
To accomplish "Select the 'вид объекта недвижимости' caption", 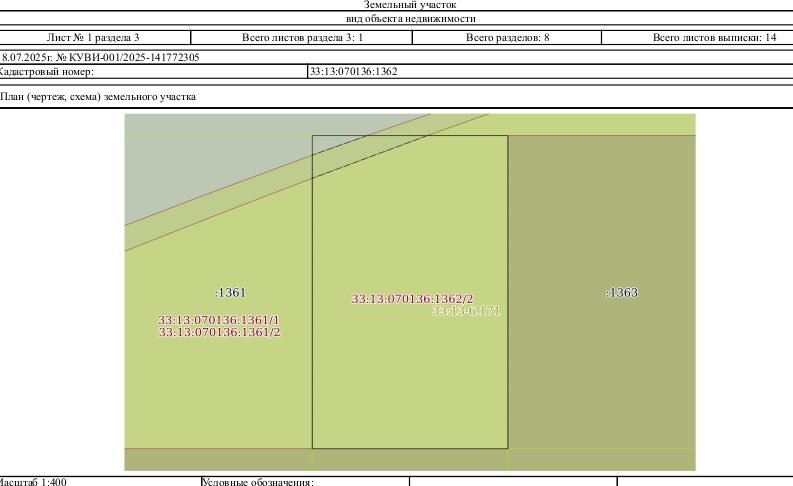I will coord(411,19).
